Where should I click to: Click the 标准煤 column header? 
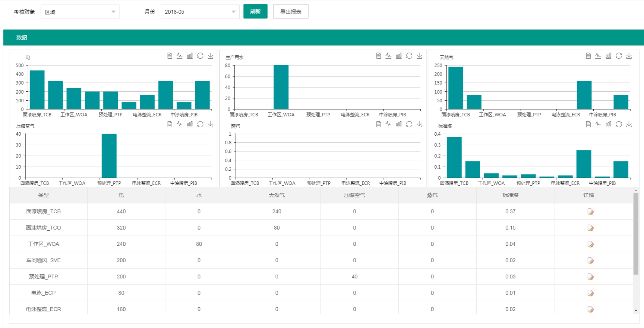[x=510, y=195]
